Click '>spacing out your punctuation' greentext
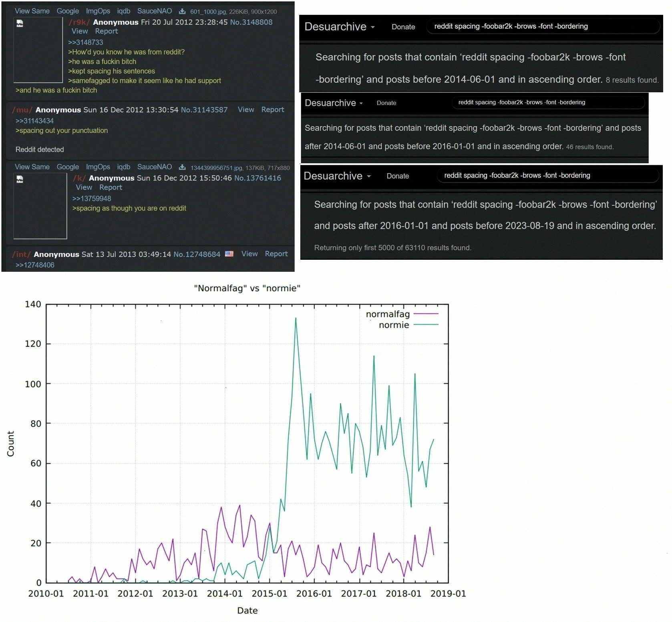The width and height of the screenshot is (672, 622). [62, 130]
